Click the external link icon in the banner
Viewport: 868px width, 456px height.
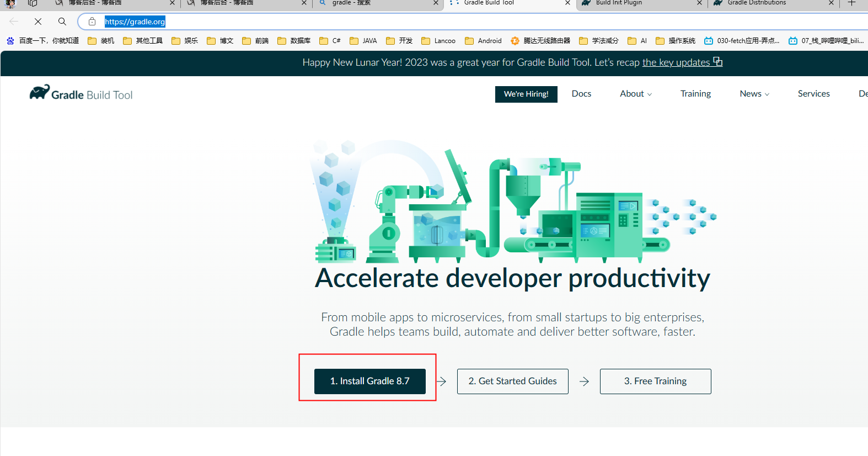(717, 61)
